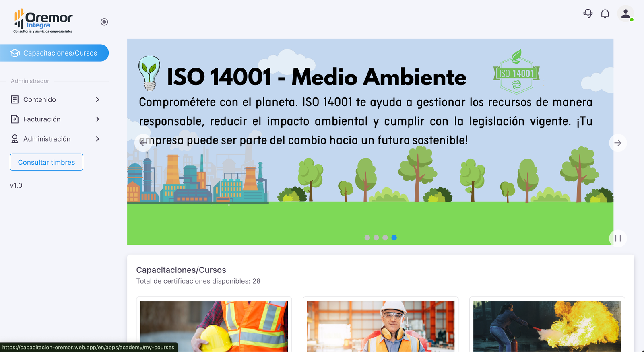Image resolution: width=644 pixels, height=352 pixels.
Task: Click the ISO 14001 - Medio Ambiente heading
Action: tap(317, 76)
